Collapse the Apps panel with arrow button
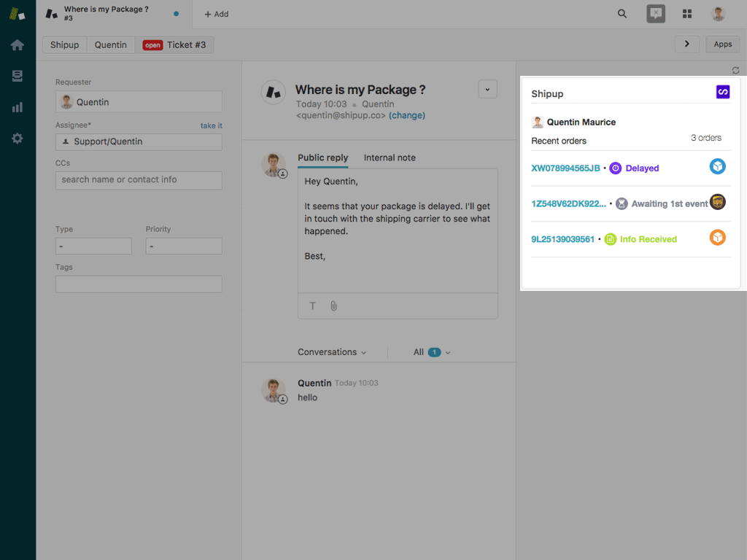747x560 pixels. click(686, 44)
